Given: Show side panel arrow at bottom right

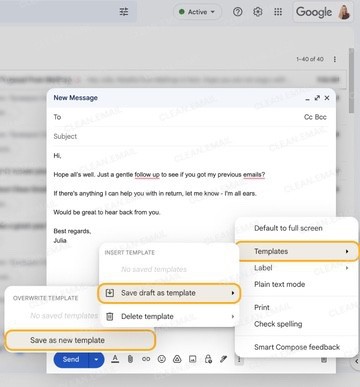Looking at the screenshot, I should pyautogui.click(x=356, y=361).
